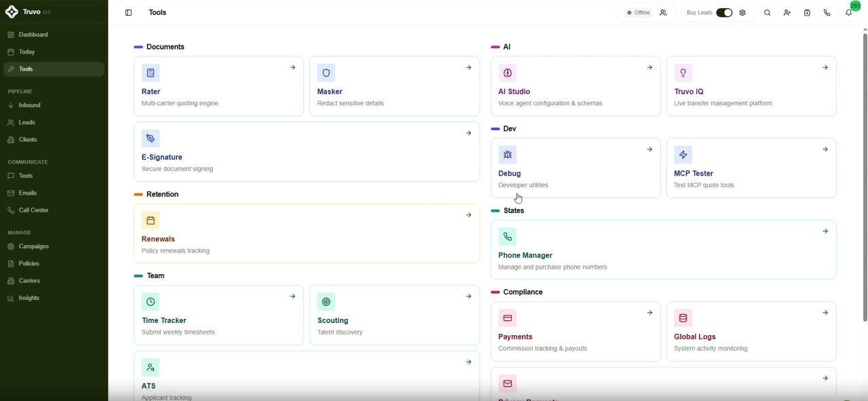Image resolution: width=868 pixels, height=401 pixels.
Task: Open Today in sidebar
Action: (x=54, y=52)
